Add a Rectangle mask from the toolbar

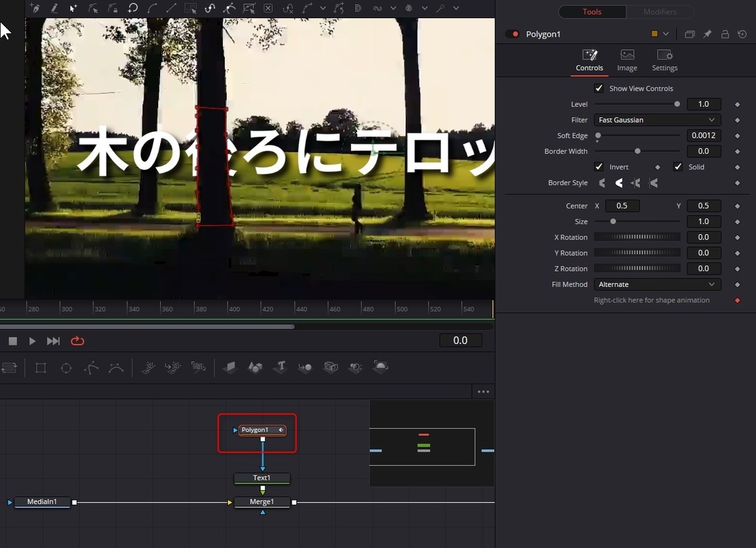coord(41,368)
